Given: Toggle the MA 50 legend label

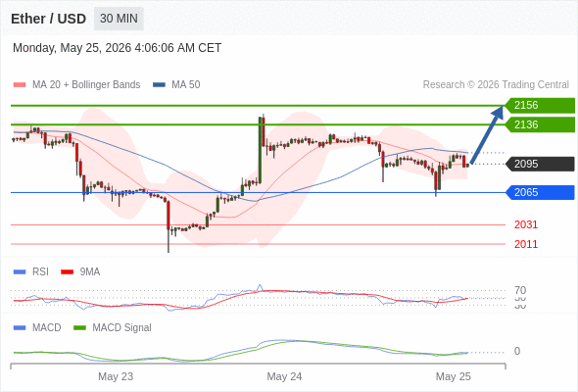Looking at the screenshot, I should pos(186,85).
